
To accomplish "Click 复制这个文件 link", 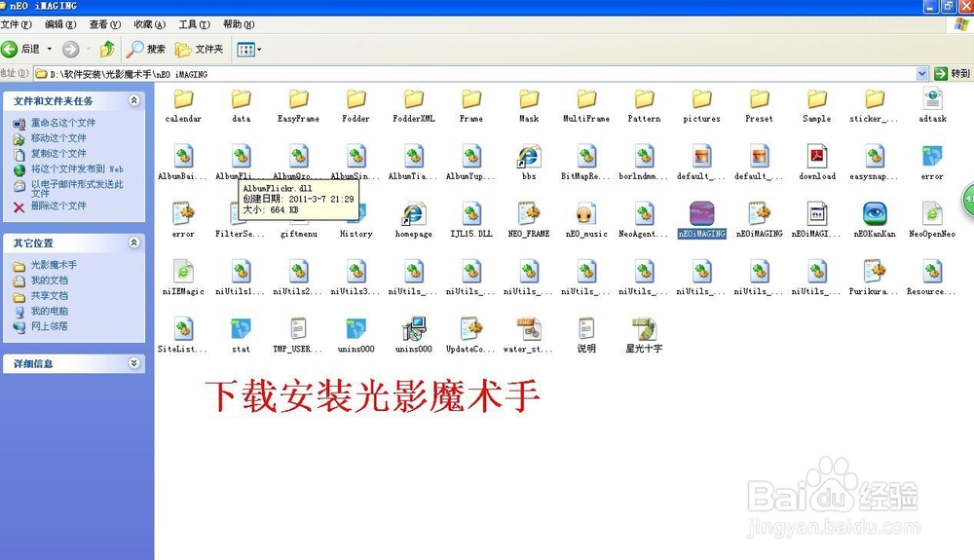I will (x=58, y=153).
